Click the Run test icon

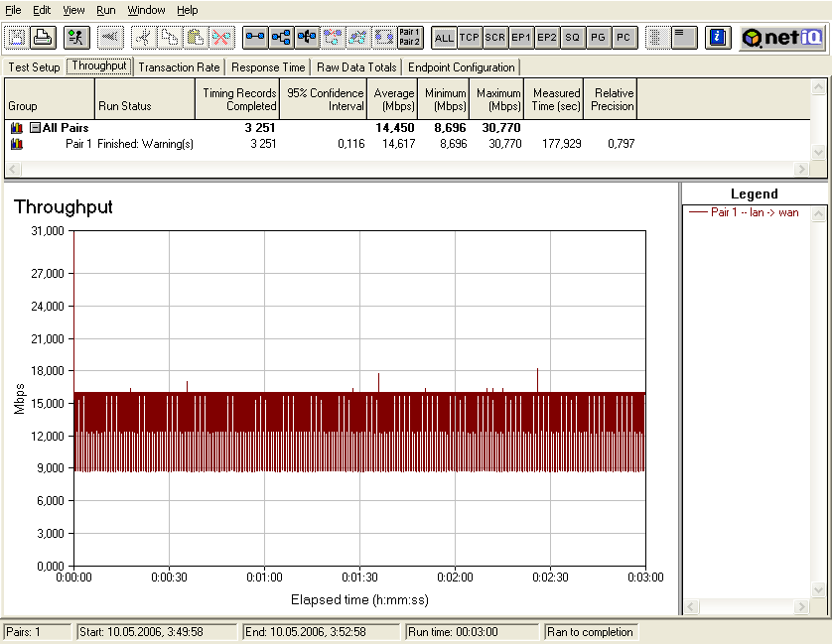[76, 38]
